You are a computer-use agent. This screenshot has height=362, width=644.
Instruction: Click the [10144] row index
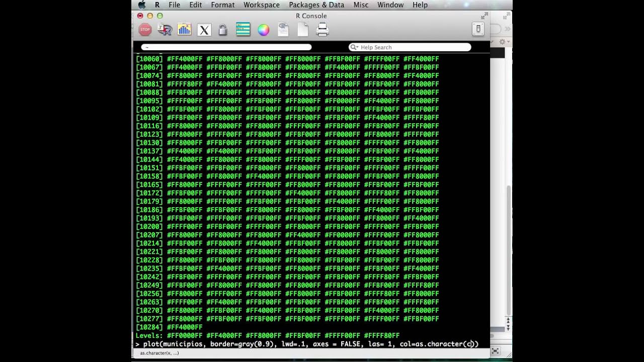click(149, 159)
